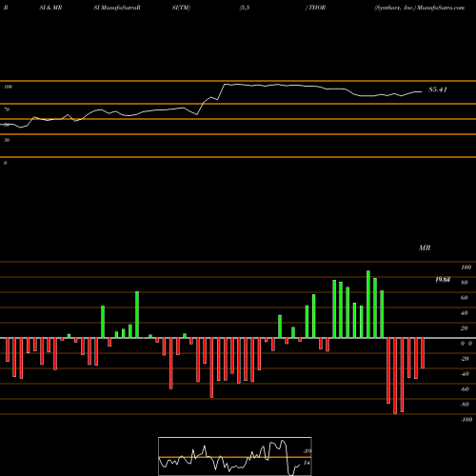Click the end of RSI line near 85.41
The image size is (476, 476).
click(422, 92)
